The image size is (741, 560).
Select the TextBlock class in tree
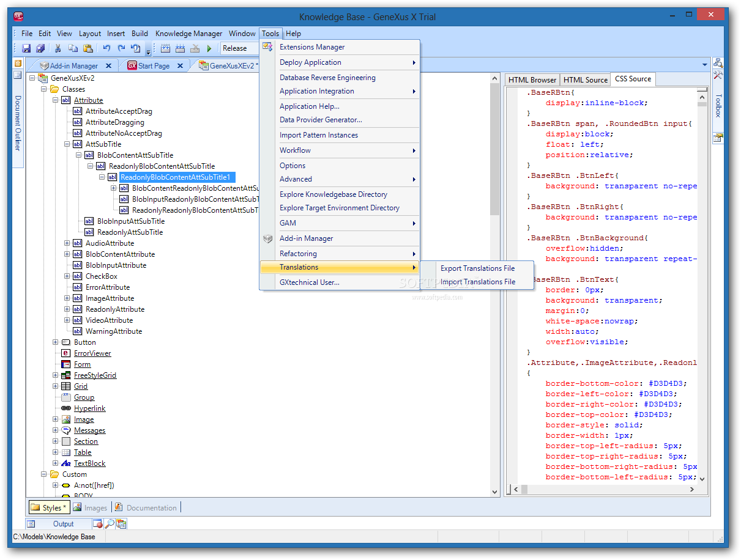[90, 463]
